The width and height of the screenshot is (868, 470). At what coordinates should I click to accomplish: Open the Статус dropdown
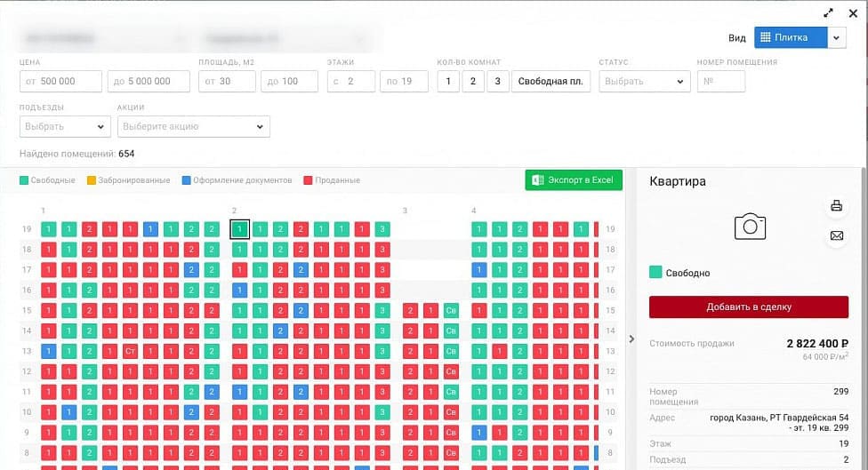click(645, 81)
